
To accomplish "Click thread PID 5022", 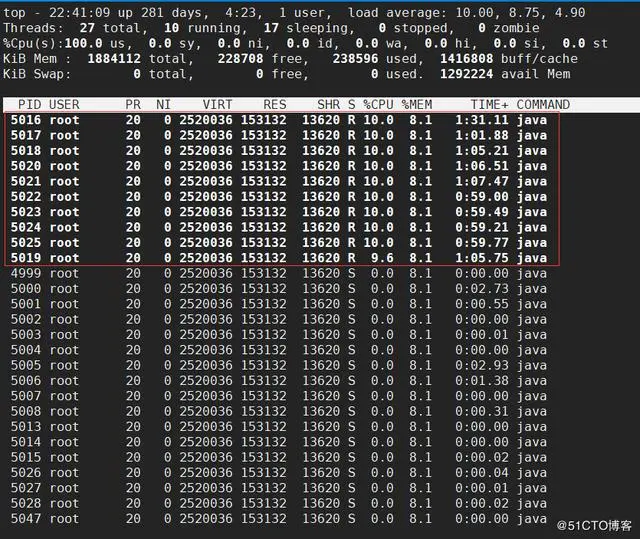I will click(x=26, y=197).
